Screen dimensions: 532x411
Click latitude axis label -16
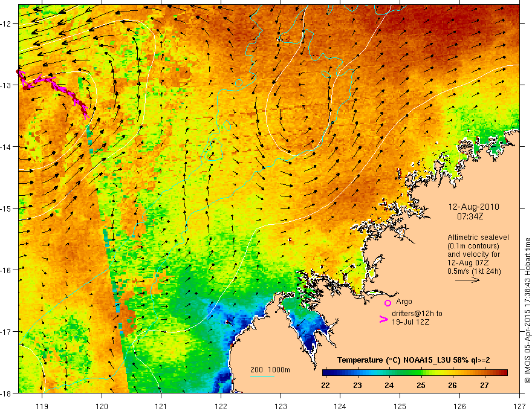7,270
